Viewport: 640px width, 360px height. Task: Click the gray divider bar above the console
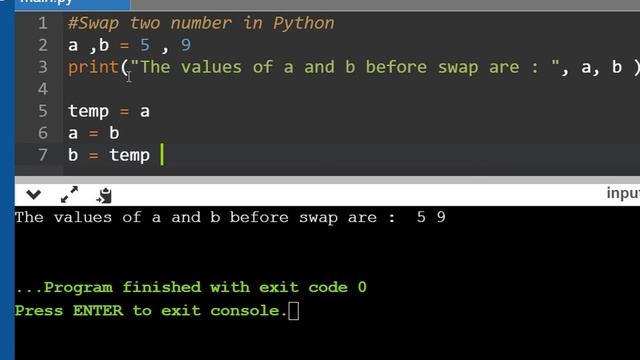[x=327, y=180]
